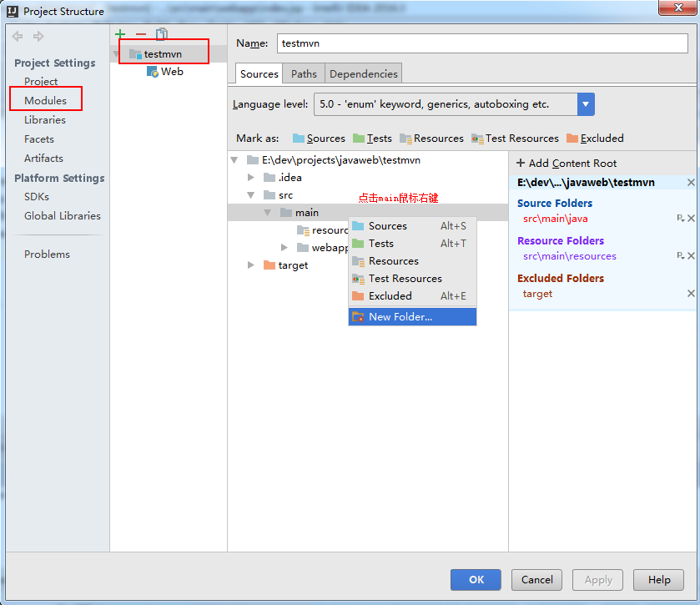The height and width of the screenshot is (605, 700).
Task: Go forward with the right arrow
Action: [x=38, y=36]
